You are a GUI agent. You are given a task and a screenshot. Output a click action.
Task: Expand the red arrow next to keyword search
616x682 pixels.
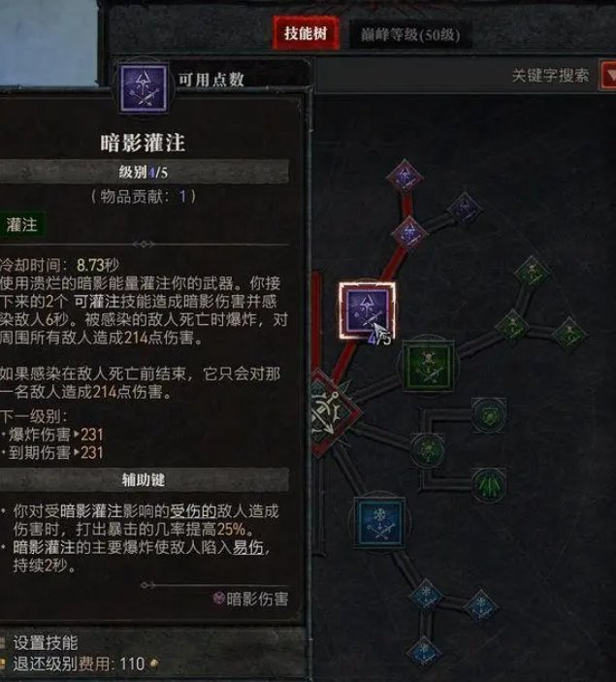[608, 76]
